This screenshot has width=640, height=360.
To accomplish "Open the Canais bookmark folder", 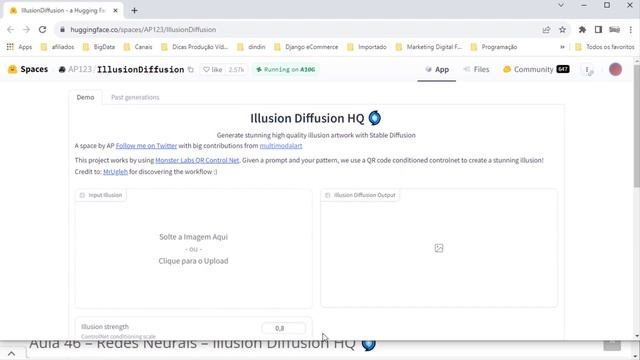I will click(138, 47).
